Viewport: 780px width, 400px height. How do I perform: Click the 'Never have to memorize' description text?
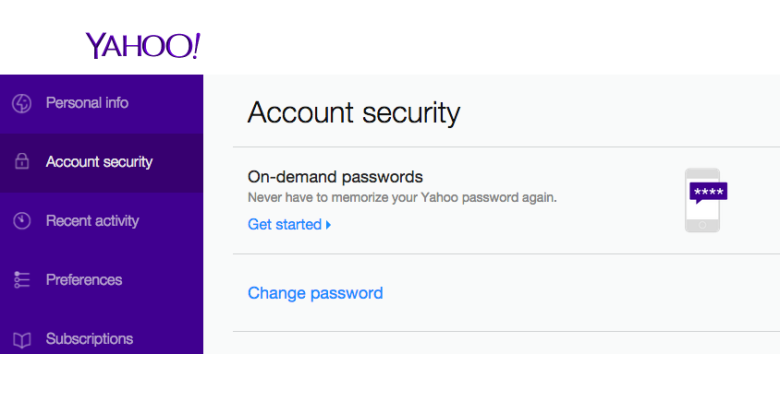click(401, 197)
